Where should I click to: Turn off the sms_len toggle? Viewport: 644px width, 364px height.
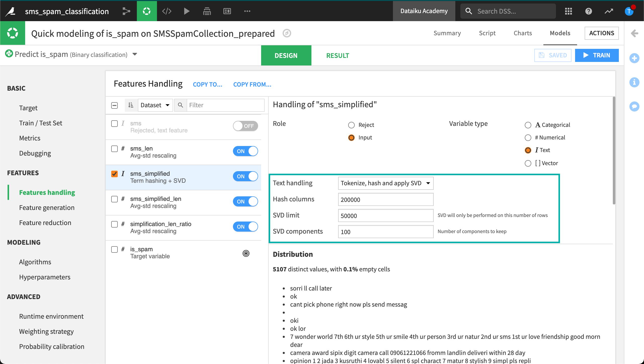pos(246,151)
